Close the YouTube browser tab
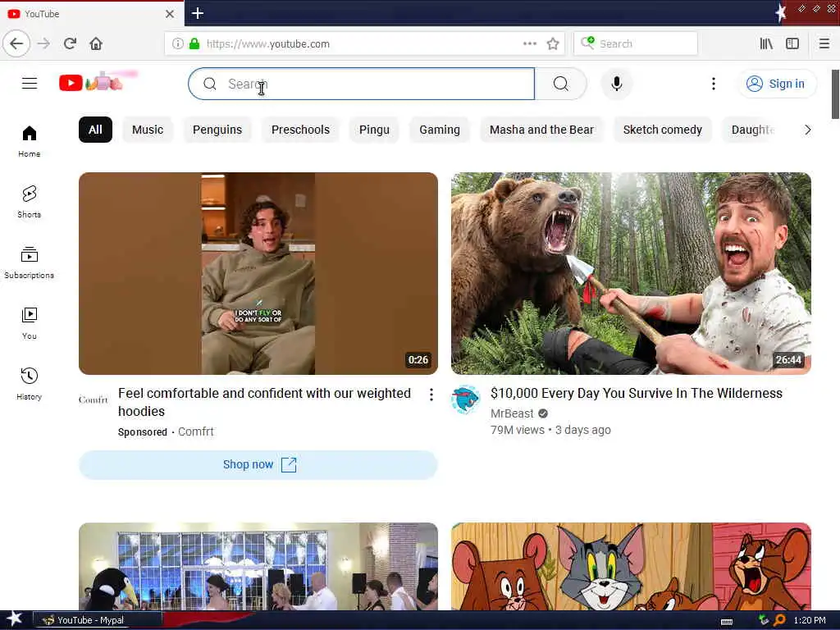Screen dimensions: 840x630 click(170, 14)
